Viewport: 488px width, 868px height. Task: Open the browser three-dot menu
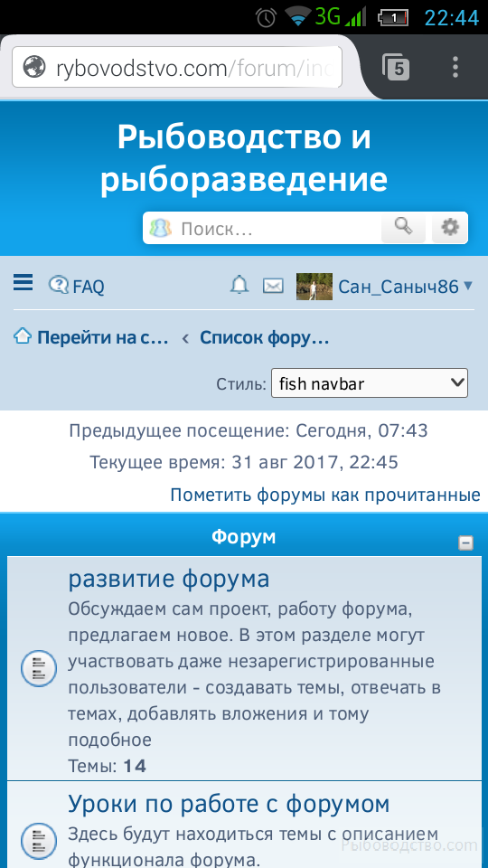click(x=455, y=67)
